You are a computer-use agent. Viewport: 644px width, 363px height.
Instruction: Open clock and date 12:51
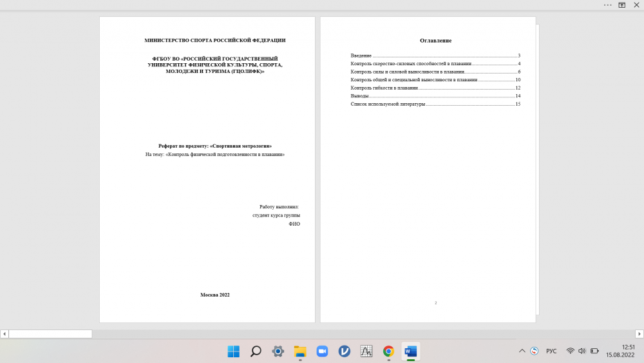(620, 351)
